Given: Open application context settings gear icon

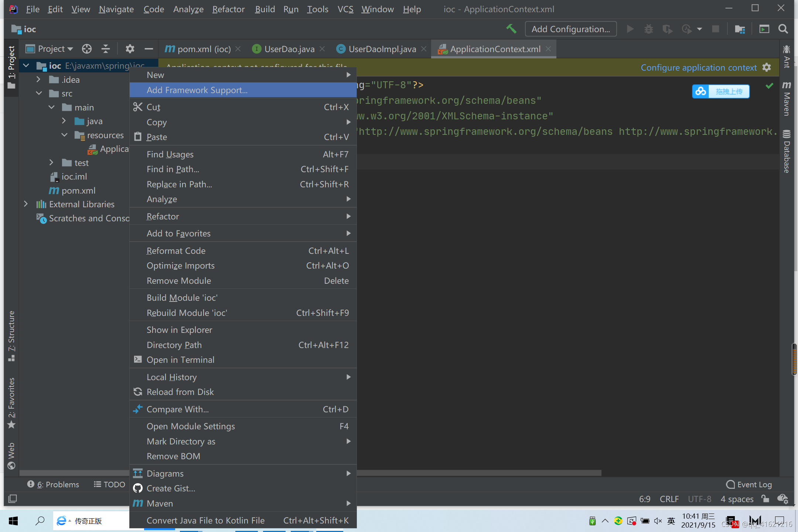Looking at the screenshot, I should 767,67.
